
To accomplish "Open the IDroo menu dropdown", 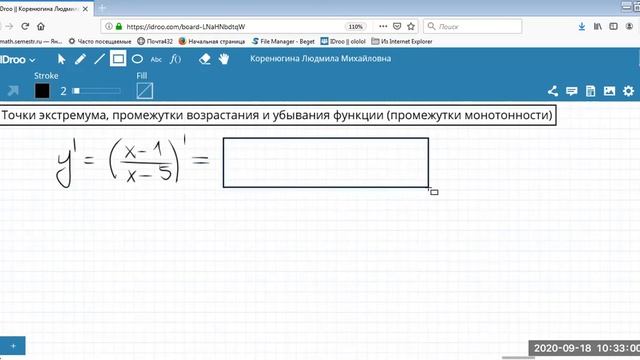I will [x=18, y=60].
